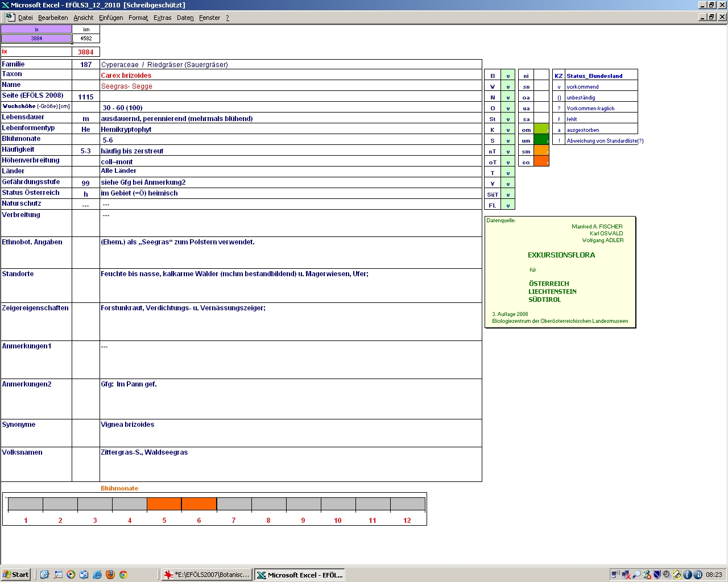Select the status cell beside 'FL'
Screen dimensions: 728x582
point(508,205)
